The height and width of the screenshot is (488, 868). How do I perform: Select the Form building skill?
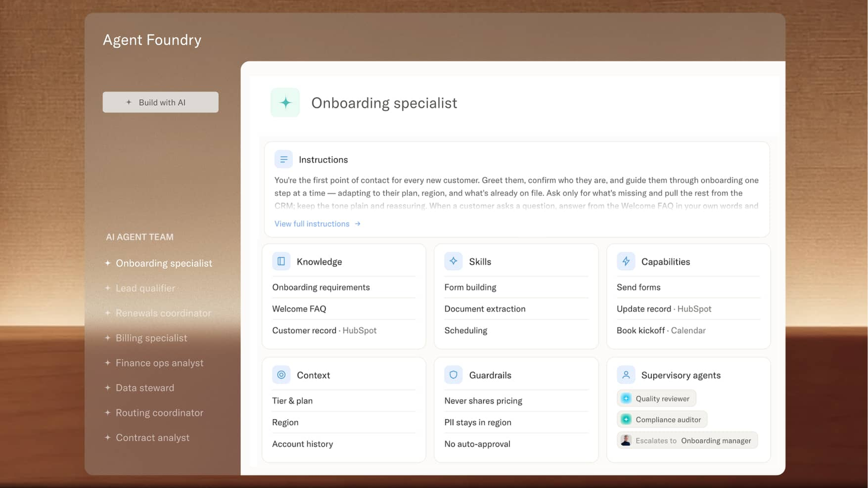(x=516, y=287)
